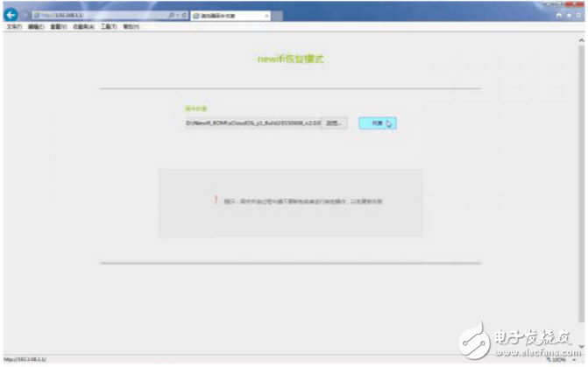This screenshot has height=367, width=588.
Task: Open the 100% zoom level dropdown
Action: [561, 360]
